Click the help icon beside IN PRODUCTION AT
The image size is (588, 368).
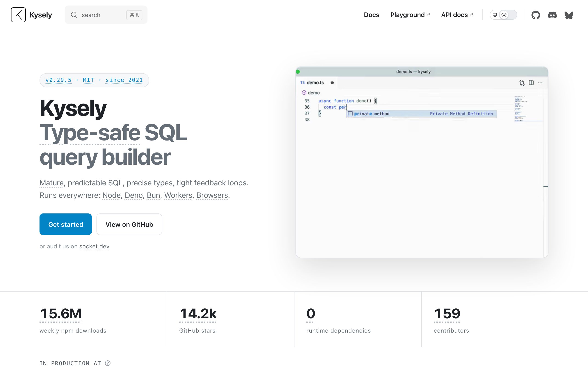[108, 363]
